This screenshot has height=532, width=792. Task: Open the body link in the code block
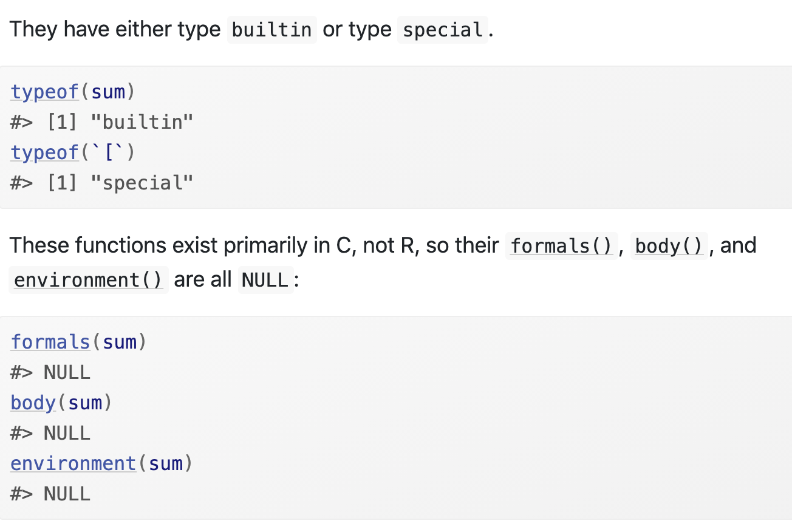tap(33, 403)
